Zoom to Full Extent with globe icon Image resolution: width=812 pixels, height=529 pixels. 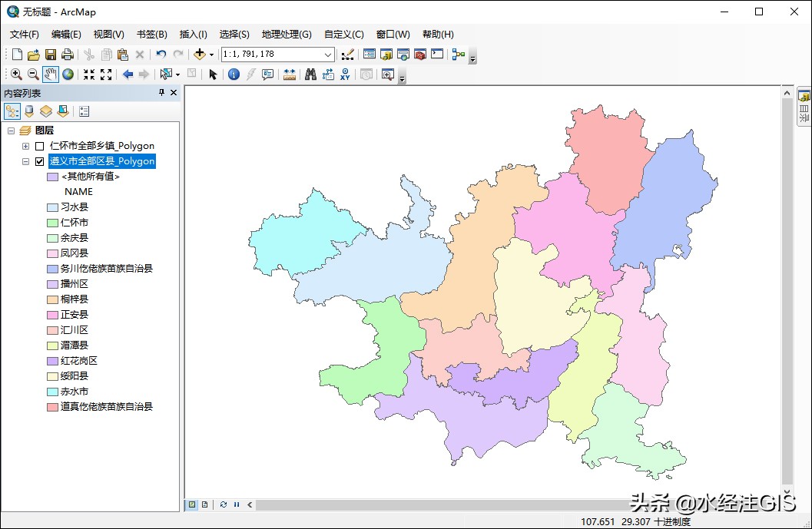[x=68, y=74]
